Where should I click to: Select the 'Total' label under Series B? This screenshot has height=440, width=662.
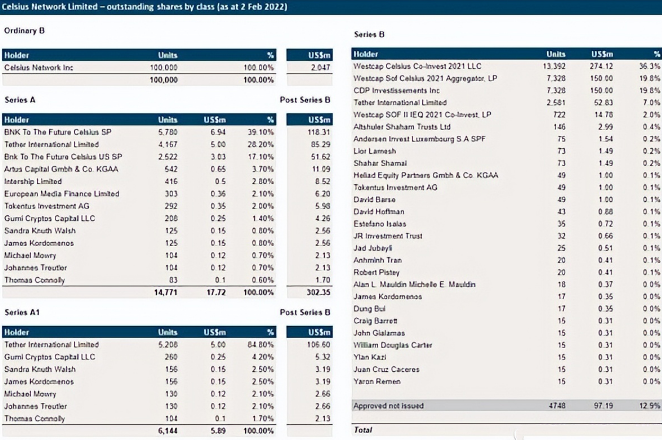point(363,430)
